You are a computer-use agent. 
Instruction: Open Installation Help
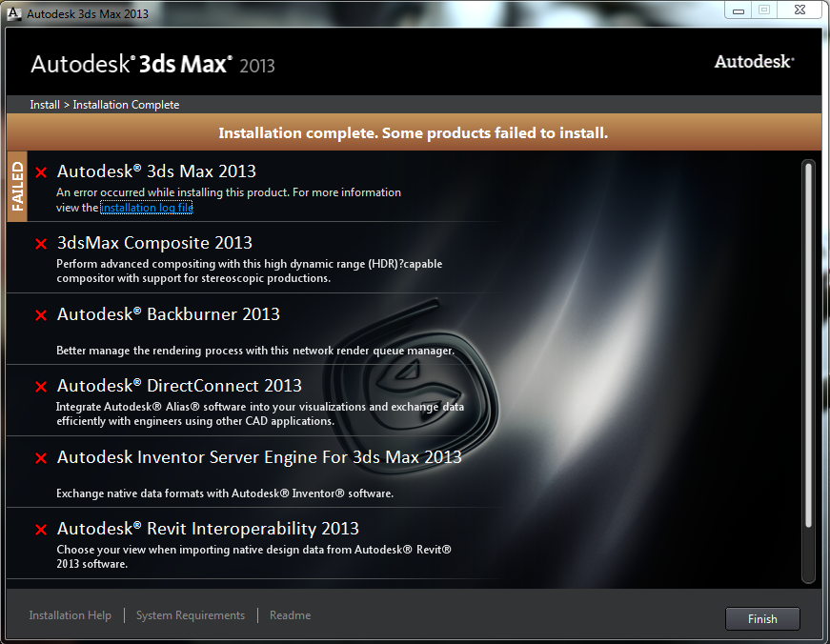pyautogui.click(x=70, y=614)
